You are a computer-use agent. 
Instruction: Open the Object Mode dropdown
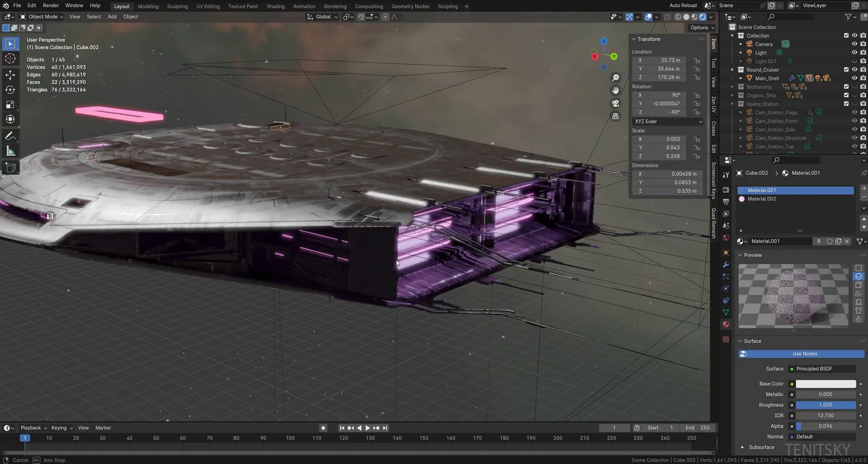[42, 17]
